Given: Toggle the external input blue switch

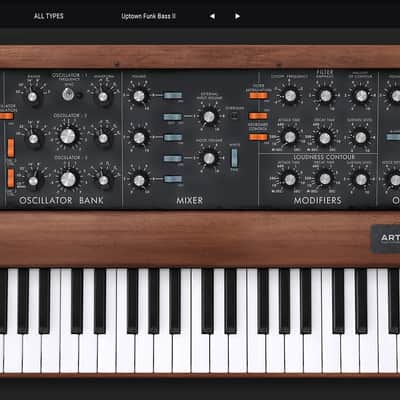Looking at the screenshot, I should 173,117.
